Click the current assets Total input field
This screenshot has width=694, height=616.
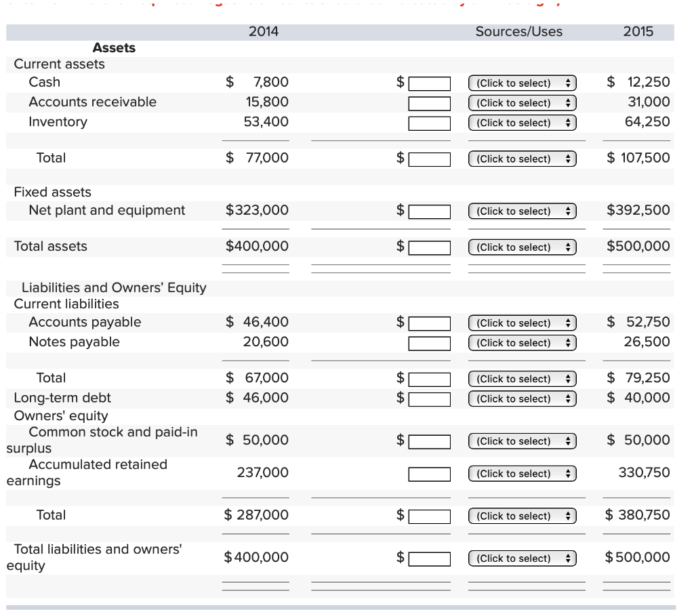(x=429, y=159)
